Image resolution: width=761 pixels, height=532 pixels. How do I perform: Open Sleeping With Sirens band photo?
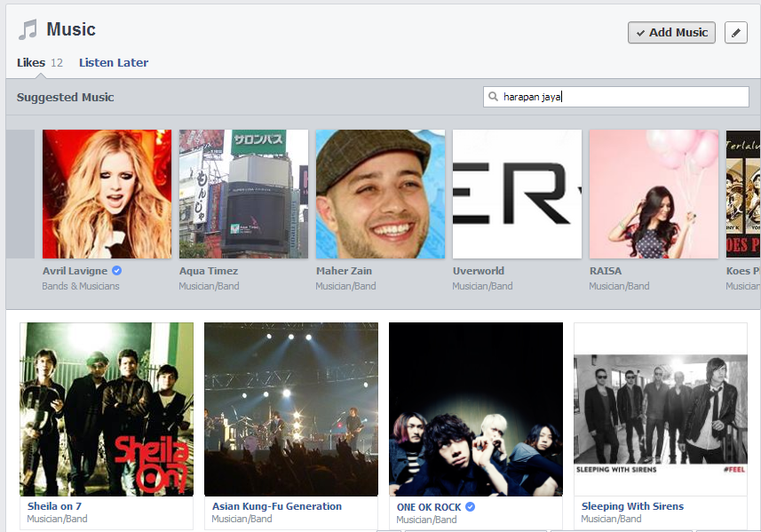click(x=661, y=409)
